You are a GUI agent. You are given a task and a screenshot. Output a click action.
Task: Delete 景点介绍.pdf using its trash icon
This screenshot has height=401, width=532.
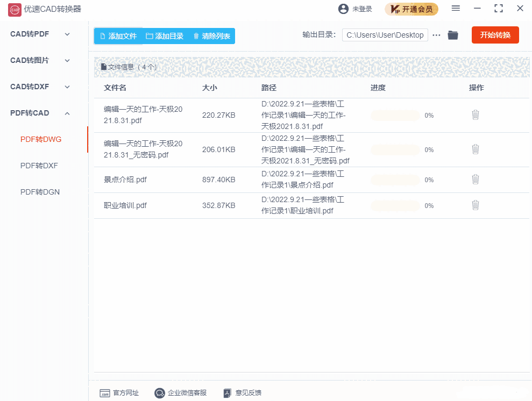(475, 179)
